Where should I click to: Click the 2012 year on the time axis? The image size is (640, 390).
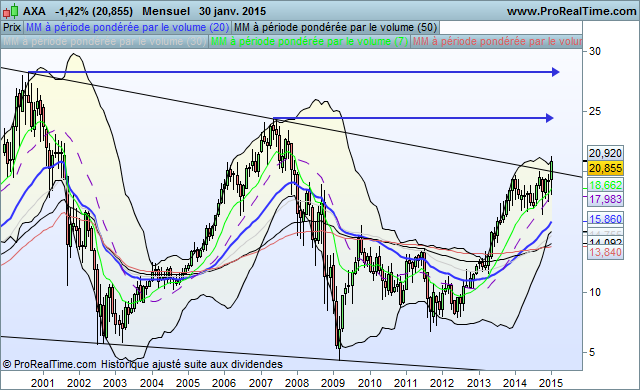(442, 383)
